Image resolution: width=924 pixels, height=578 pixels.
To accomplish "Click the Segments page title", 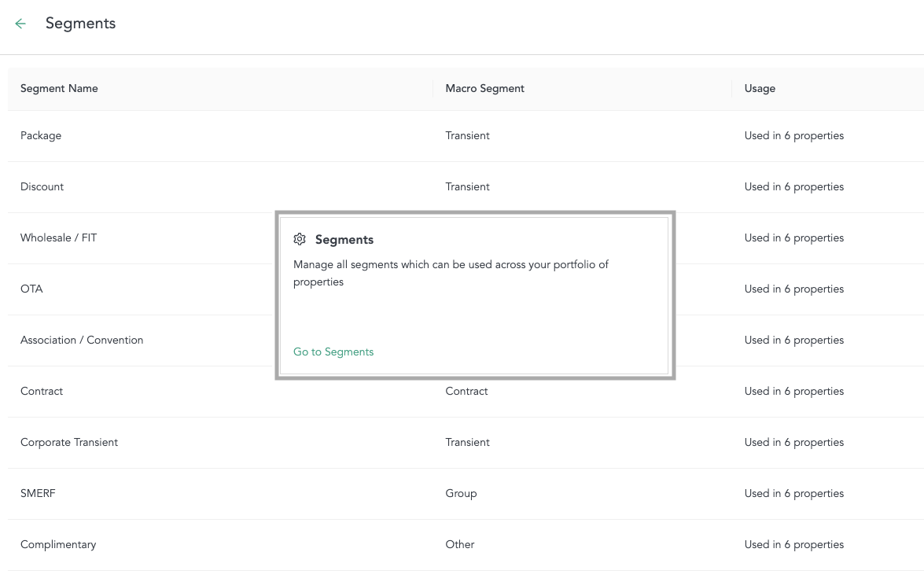I will pos(80,24).
